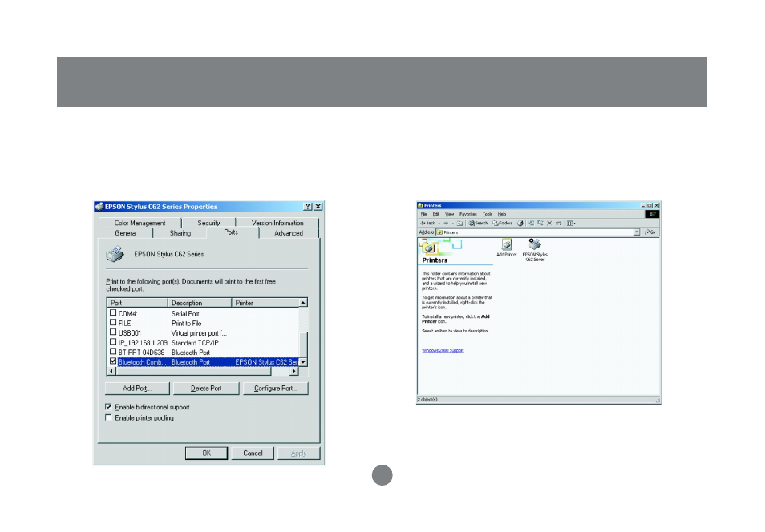Click the Move To toolbar icon
Screen dimensions: 765x532
[x=532, y=223]
